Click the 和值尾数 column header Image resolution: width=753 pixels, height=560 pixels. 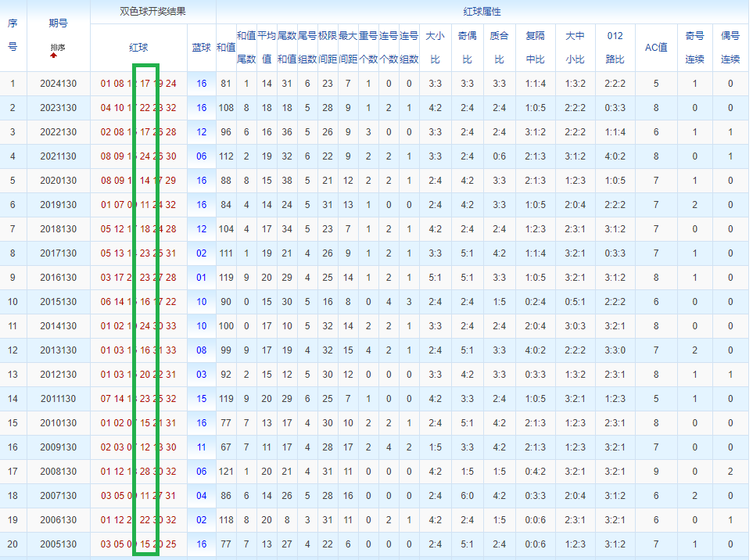pos(246,47)
